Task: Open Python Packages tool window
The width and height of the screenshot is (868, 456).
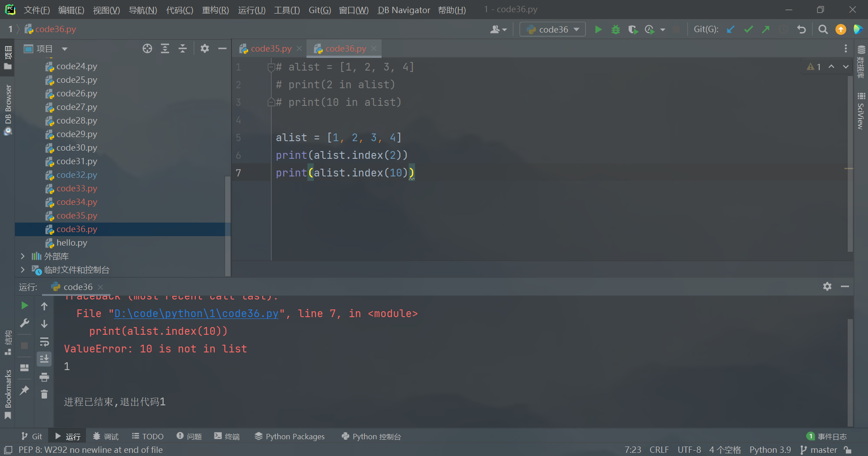Action: [290, 437]
